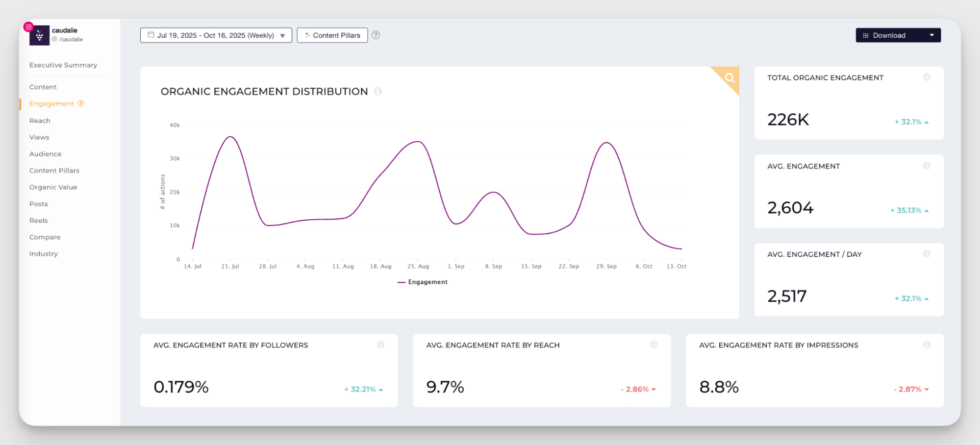Open the magnifier zoom icon on the engagement chart
Viewport: 980px width, 445px height.
(x=729, y=78)
